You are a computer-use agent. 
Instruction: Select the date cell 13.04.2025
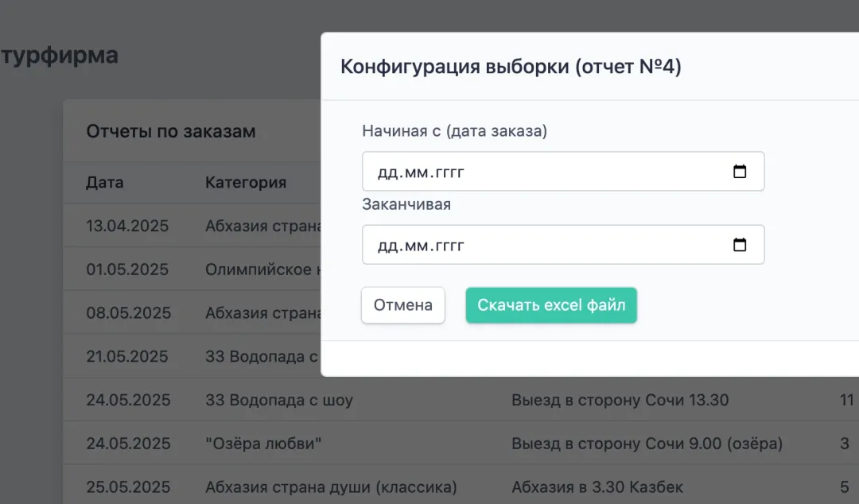[x=127, y=226]
